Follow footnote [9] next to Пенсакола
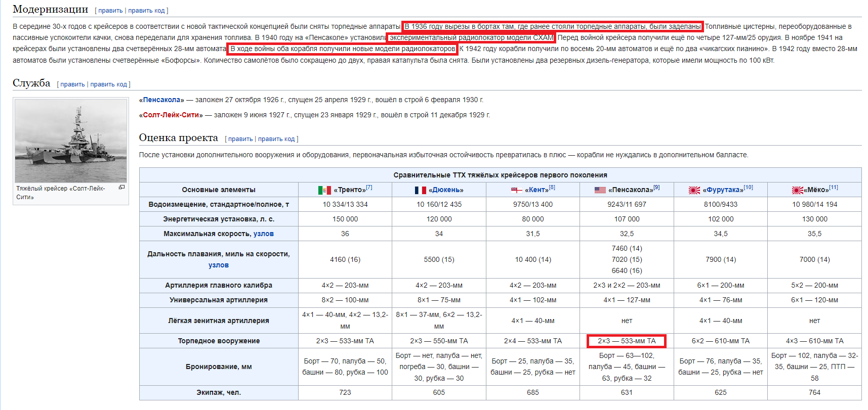 [656, 188]
